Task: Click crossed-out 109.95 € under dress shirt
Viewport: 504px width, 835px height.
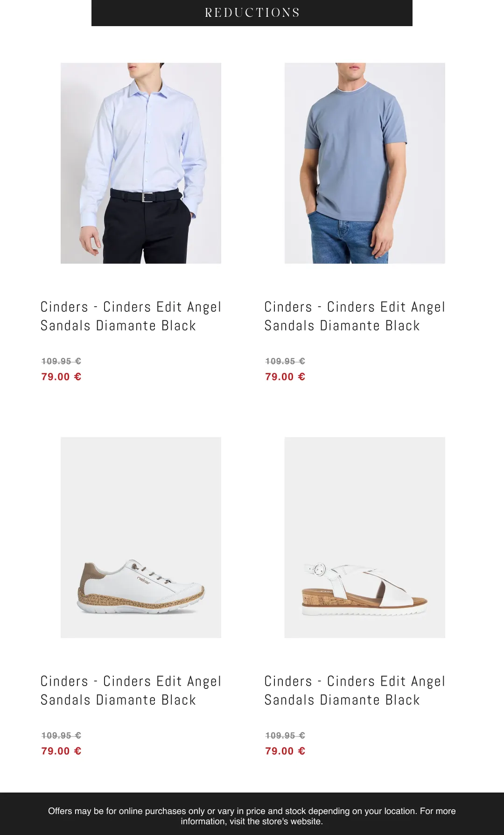Action: pos(61,361)
